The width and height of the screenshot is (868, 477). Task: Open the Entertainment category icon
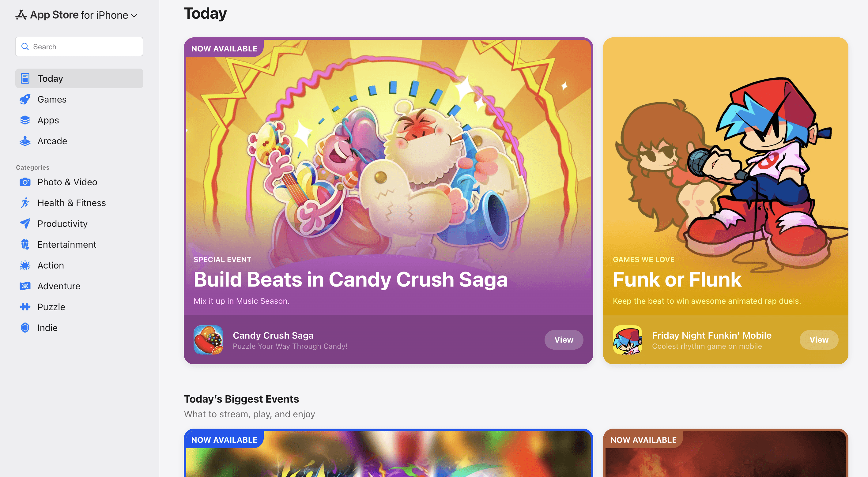click(x=25, y=244)
